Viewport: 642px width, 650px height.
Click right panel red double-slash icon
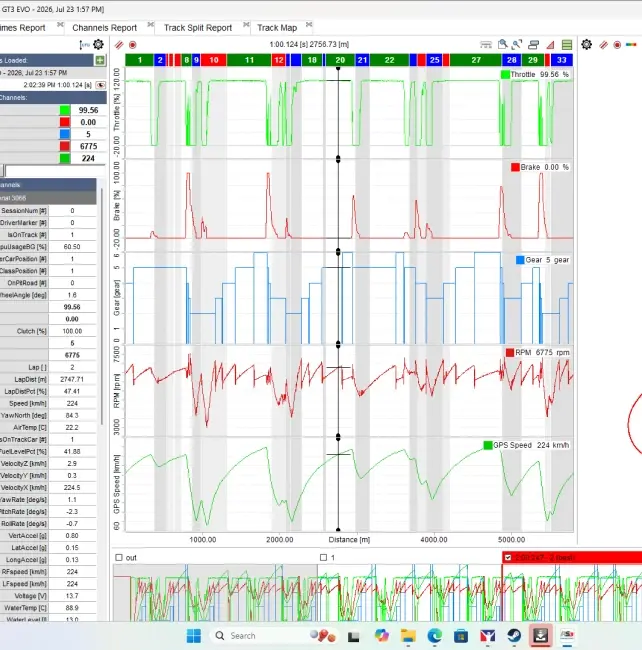point(603,44)
